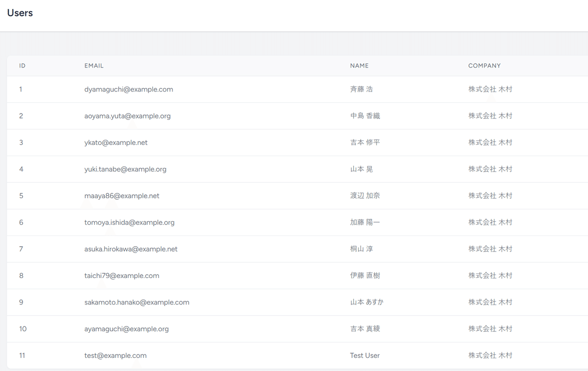588x371 pixels.
Task: Select email sakamoto.hanako@example.com
Action: 137,302
